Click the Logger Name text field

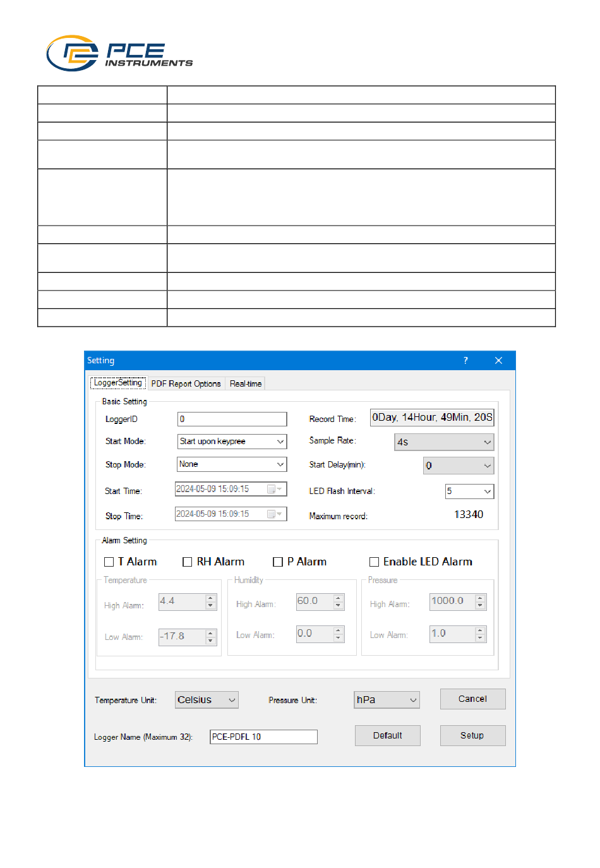pos(263,737)
